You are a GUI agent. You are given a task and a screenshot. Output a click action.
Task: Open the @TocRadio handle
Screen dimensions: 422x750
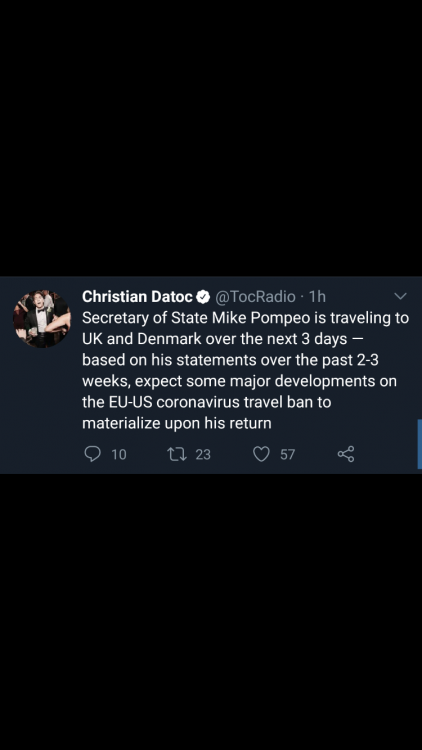[255, 297]
